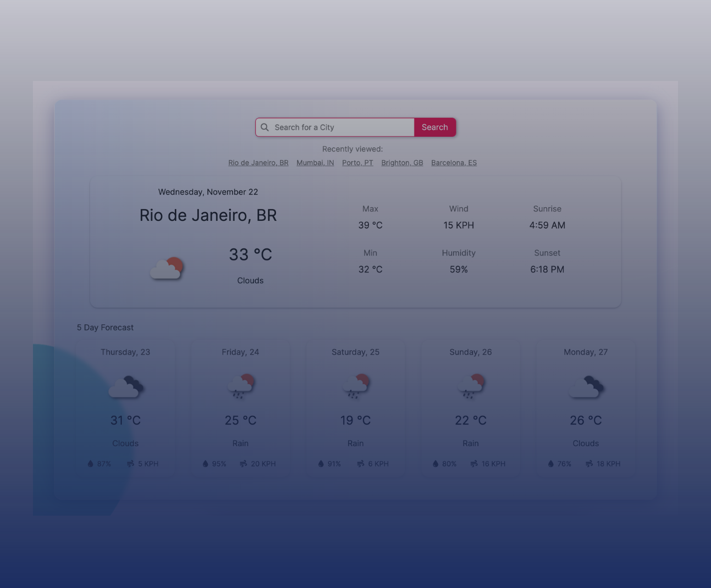Click wind icon beside 18 KPH
Viewport: 711px width, 588px height.
point(589,464)
